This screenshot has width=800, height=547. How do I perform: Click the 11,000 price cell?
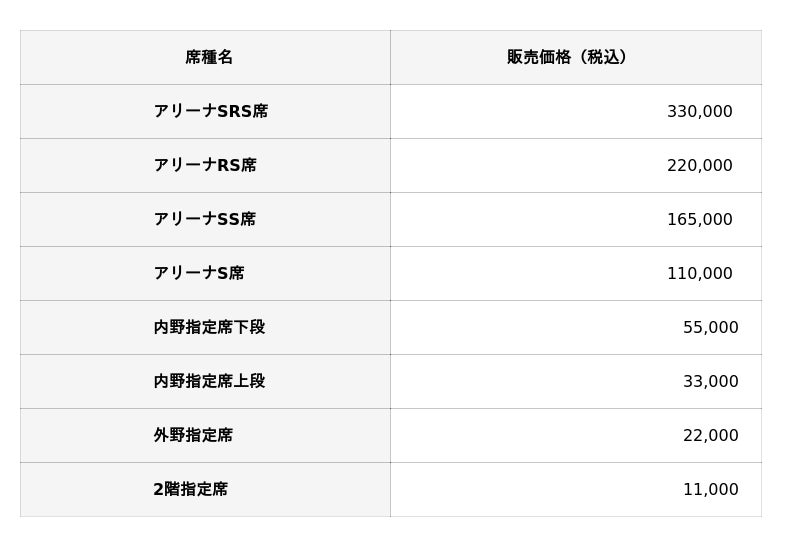pyautogui.click(x=710, y=490)
